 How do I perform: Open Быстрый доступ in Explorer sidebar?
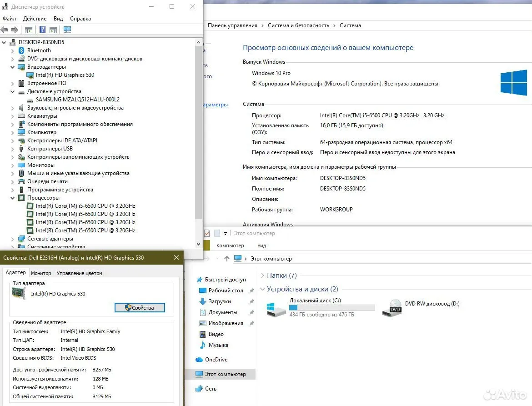pos(225,280)
